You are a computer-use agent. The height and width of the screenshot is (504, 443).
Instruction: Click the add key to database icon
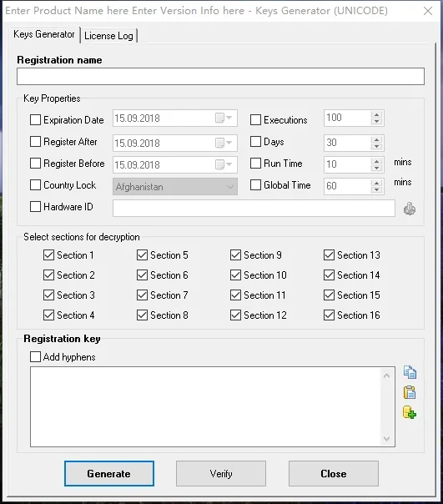pos(410,412)
